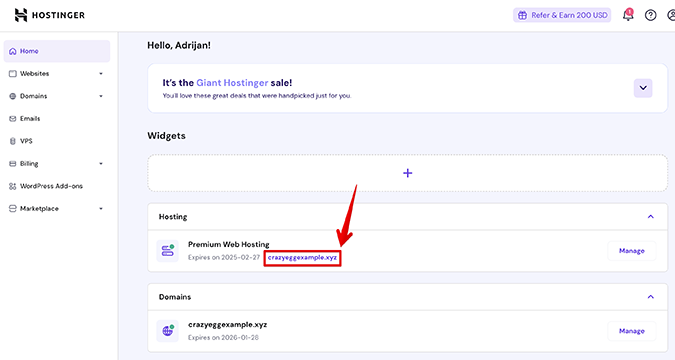Go to Home in the sidebar

[x=57, y=51]
